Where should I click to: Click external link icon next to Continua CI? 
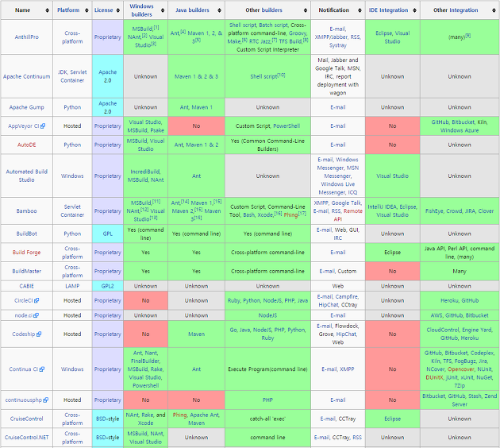(42, 369)
